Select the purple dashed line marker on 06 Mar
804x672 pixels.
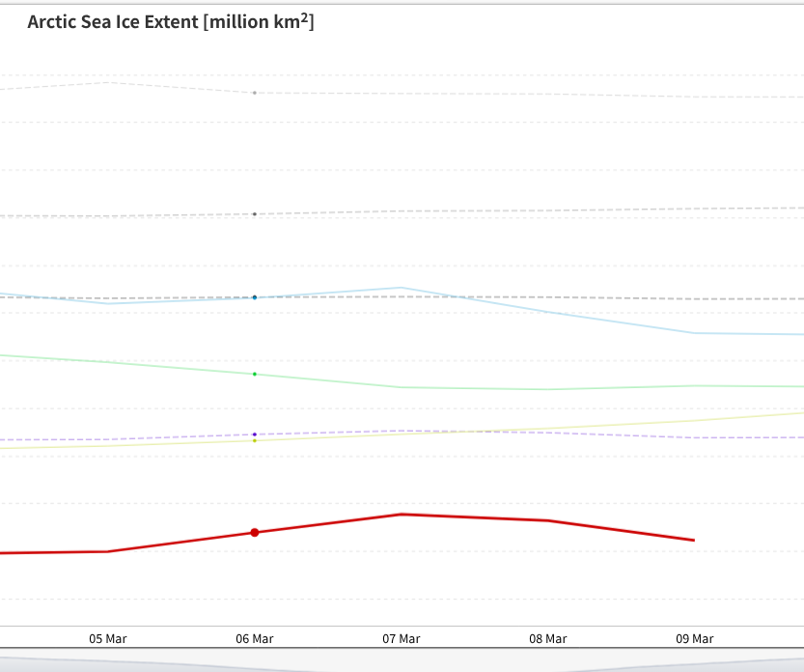click(255, 434)
